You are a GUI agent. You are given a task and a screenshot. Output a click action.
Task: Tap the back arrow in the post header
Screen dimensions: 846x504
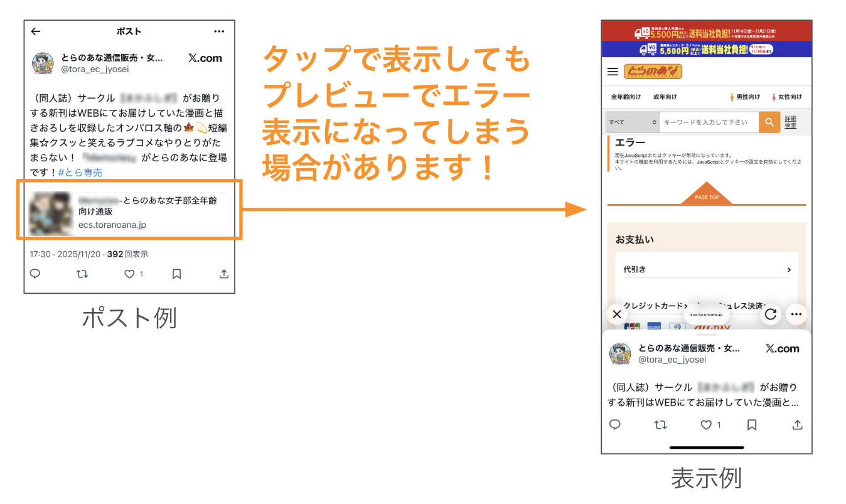(36, 31)
